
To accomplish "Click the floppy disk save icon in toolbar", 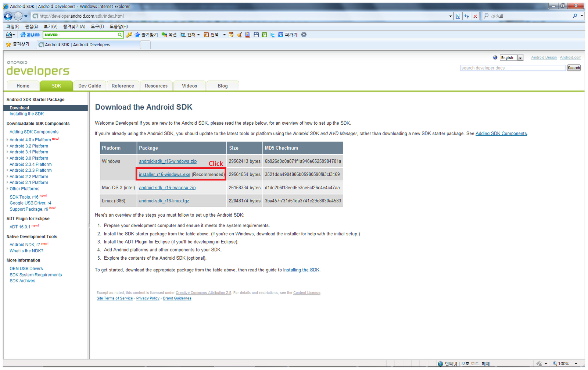I will tap(256, 35).
